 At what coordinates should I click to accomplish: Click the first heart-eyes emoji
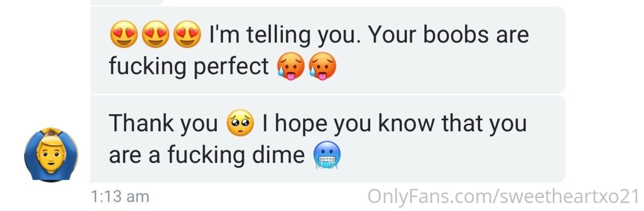(x=124, y=34)
